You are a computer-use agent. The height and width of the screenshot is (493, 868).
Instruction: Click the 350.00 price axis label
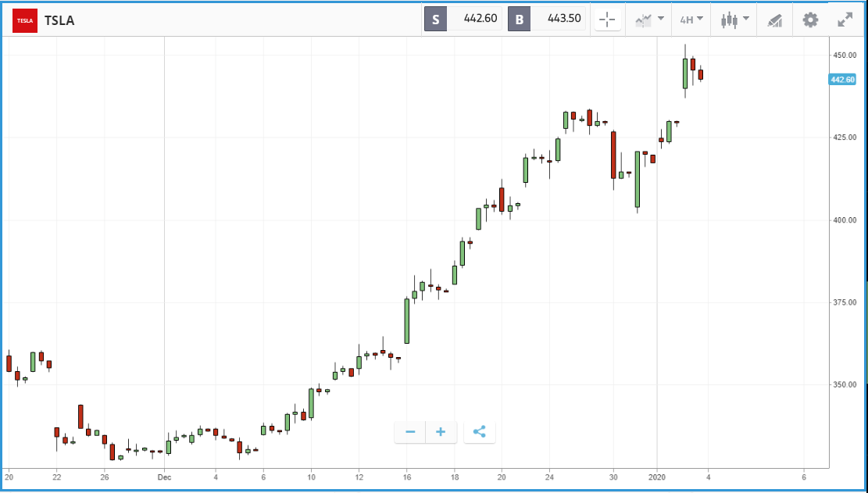point(845,384)
